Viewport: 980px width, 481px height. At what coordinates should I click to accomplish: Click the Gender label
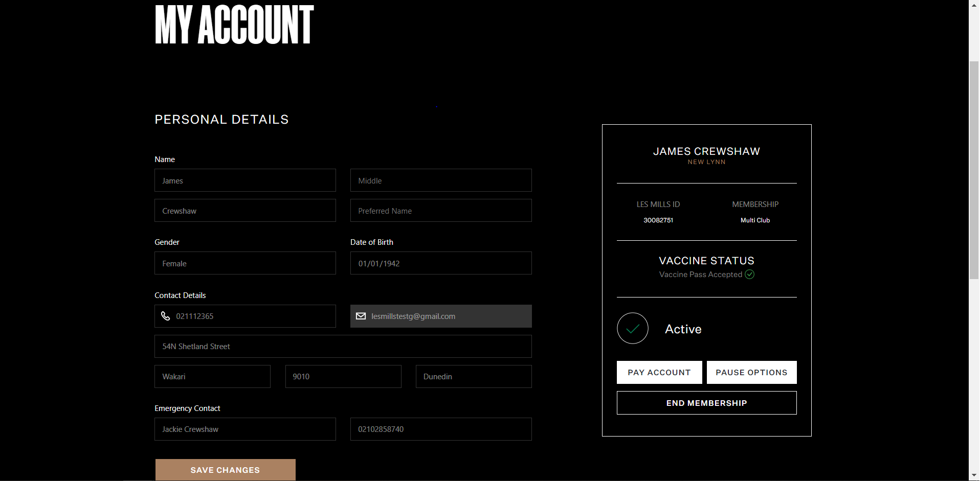click(167, 242)
